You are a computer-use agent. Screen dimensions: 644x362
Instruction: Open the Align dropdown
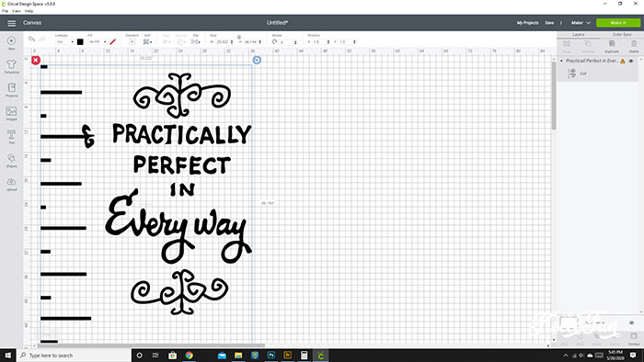167,42
